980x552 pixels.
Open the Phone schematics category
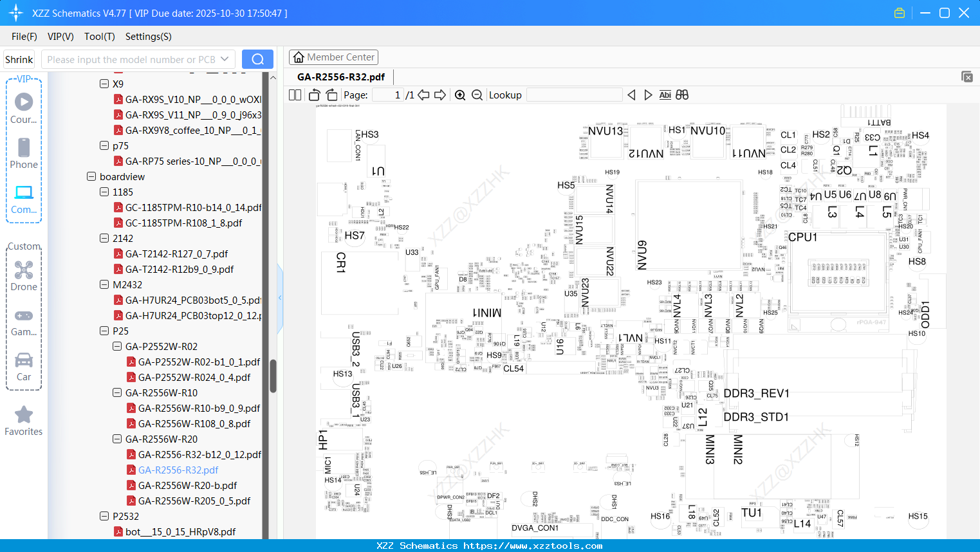[x=24, y=154]
